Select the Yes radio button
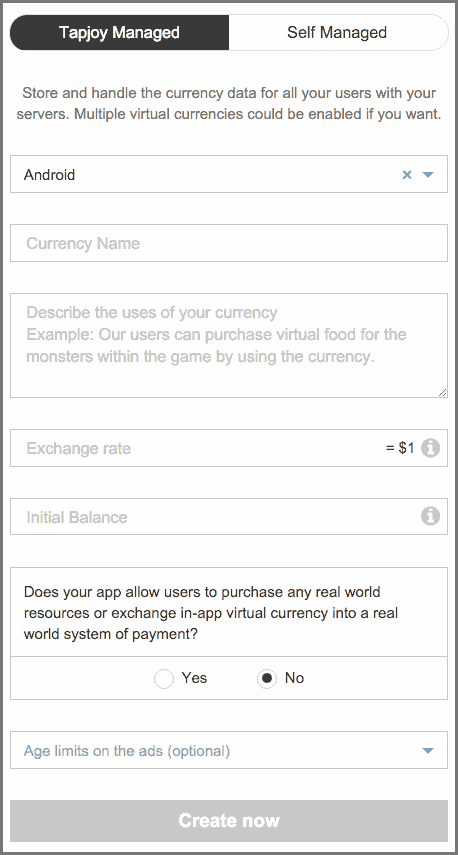Image resolution: width=458 pixels, height=855 pixels. [164, 679]
